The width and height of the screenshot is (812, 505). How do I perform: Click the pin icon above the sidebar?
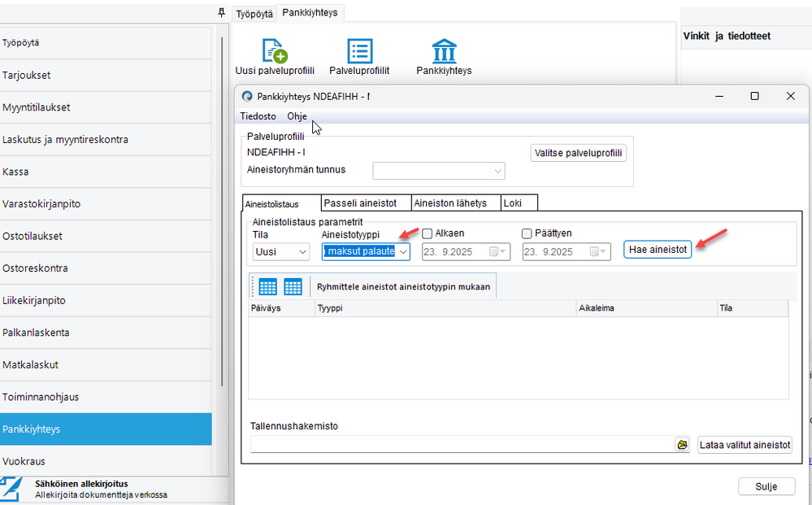[x=222, y=12]
